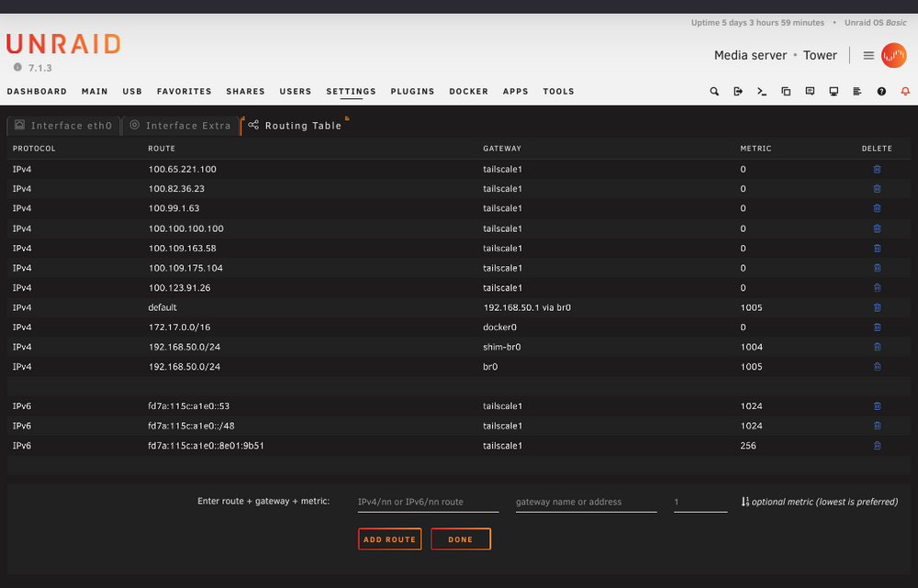Delete the 192.168.50.0/24 route with br0 gateway
The image size is (918, 588).
coord(877,366)
